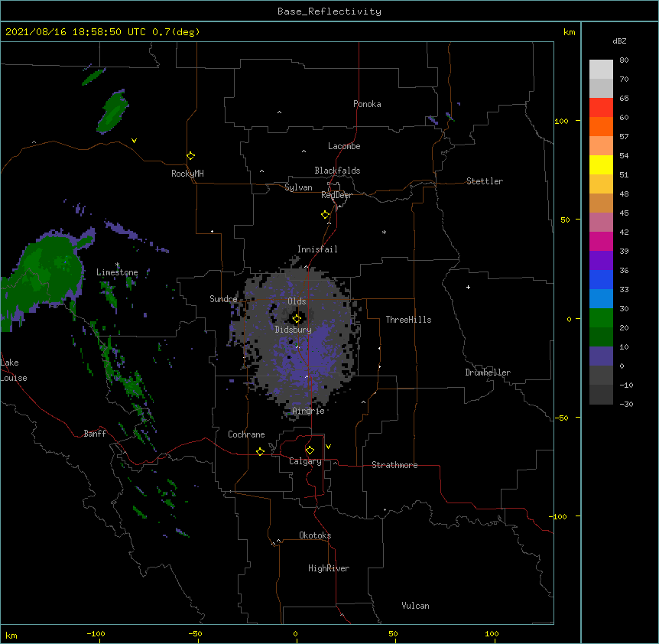Click the Ponoka city label

pyautogui.click(x=367, y=104)
